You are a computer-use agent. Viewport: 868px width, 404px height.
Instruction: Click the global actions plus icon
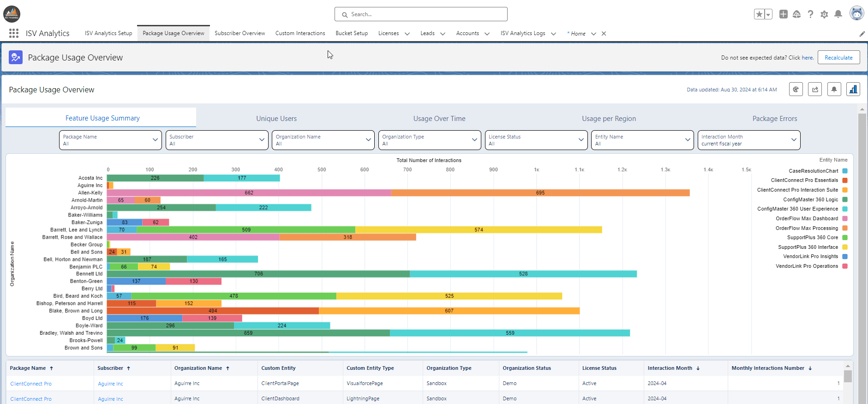[784, 14]
